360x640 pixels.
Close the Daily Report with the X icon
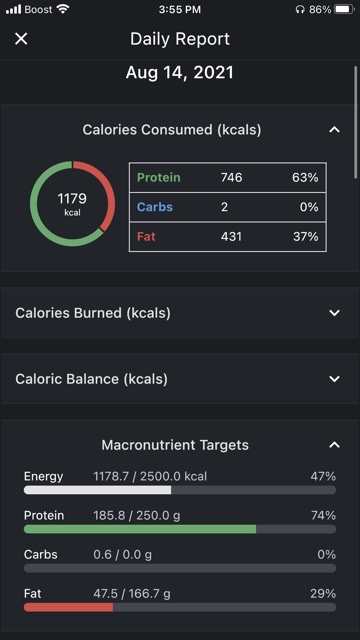(x=21, y=39)
